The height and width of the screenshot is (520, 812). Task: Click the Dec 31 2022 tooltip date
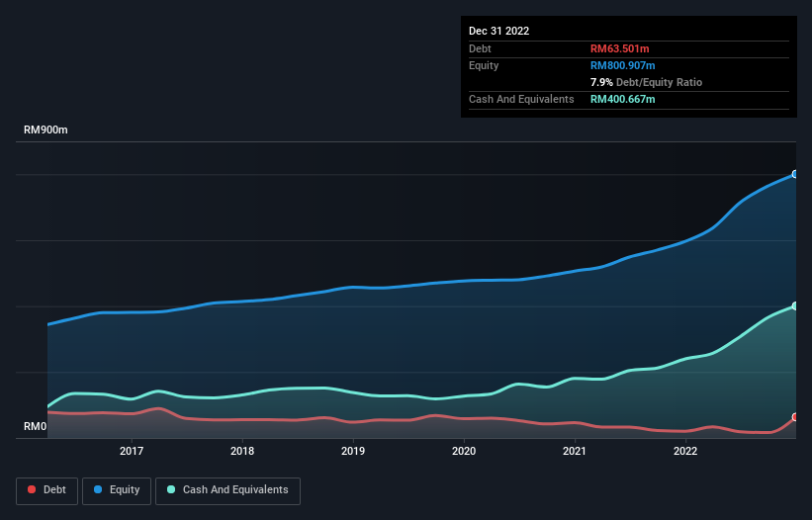pyautogui.click(x=499, y=31)
